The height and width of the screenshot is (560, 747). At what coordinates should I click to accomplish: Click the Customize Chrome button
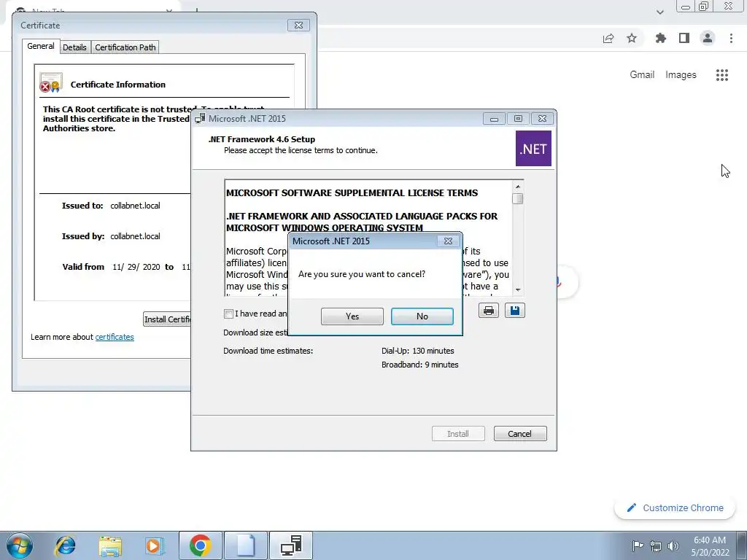click(675, 507)
